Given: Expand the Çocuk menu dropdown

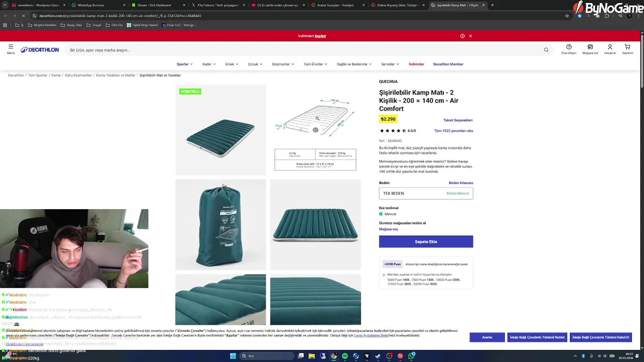Looking at the screenshot, I should pos(255,64).
